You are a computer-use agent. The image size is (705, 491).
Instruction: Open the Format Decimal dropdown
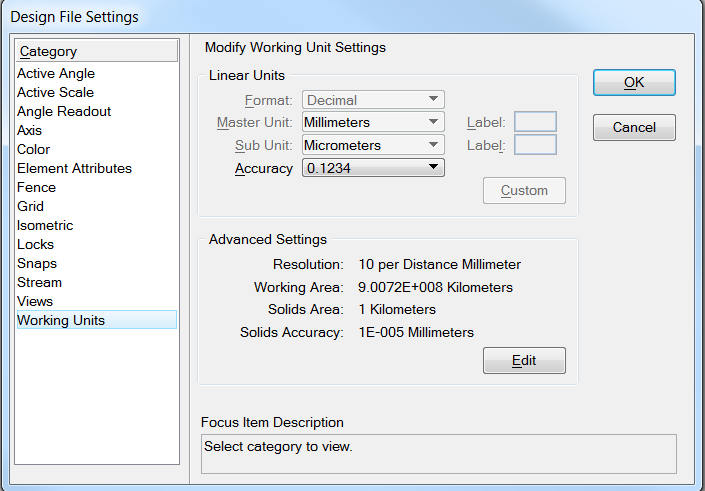coord(373,100)
